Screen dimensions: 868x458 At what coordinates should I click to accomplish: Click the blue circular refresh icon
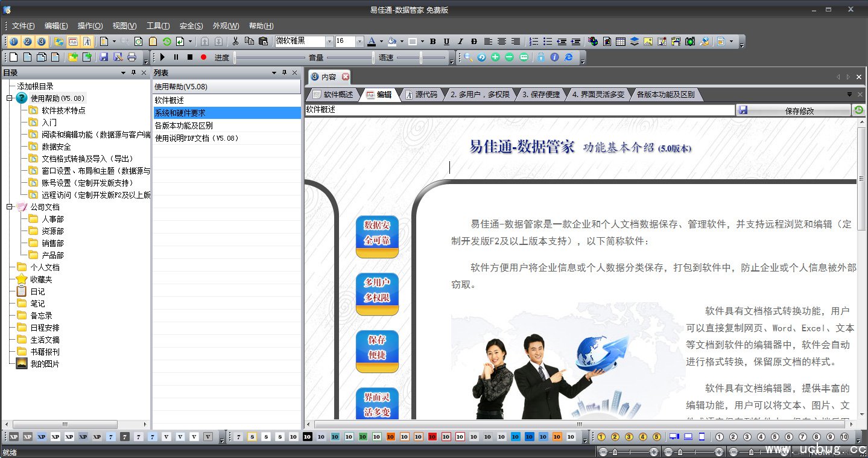tap(481, 57)
